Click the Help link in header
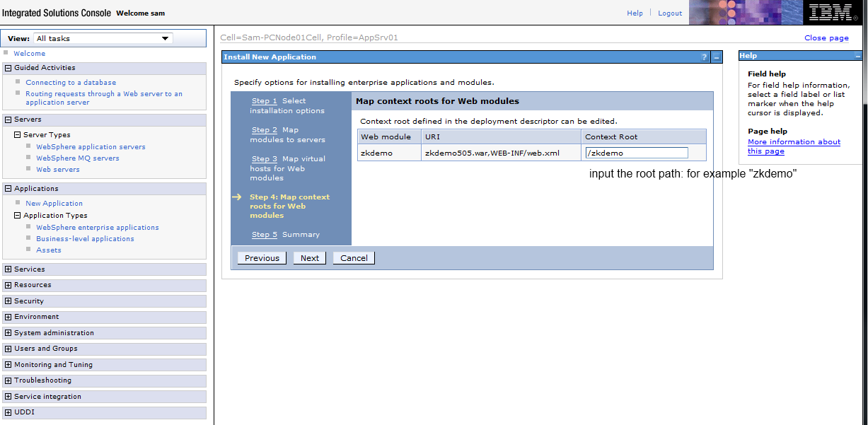This screenshot has width=868, height=425. pos(635,13)
